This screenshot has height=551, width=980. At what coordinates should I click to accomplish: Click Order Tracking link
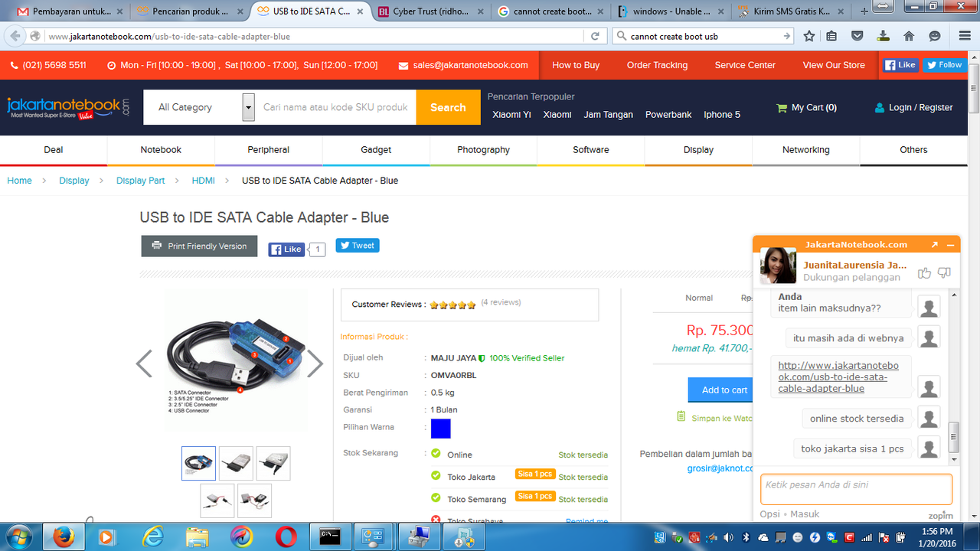[657, 65]
